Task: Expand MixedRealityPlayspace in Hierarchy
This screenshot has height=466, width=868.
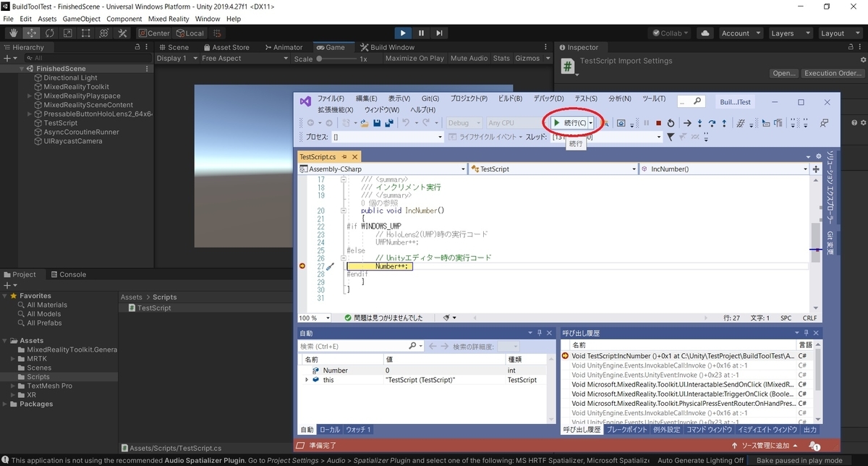Action: 30,96
